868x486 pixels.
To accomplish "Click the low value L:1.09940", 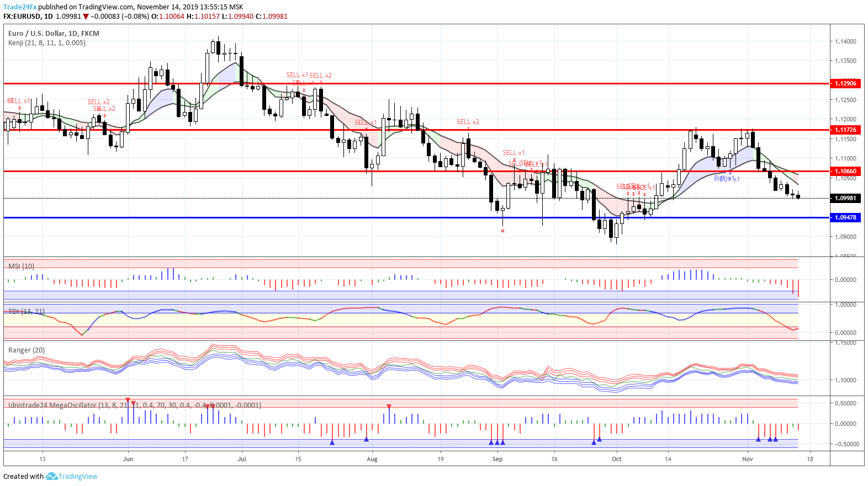I will click(x=238, y=17).
